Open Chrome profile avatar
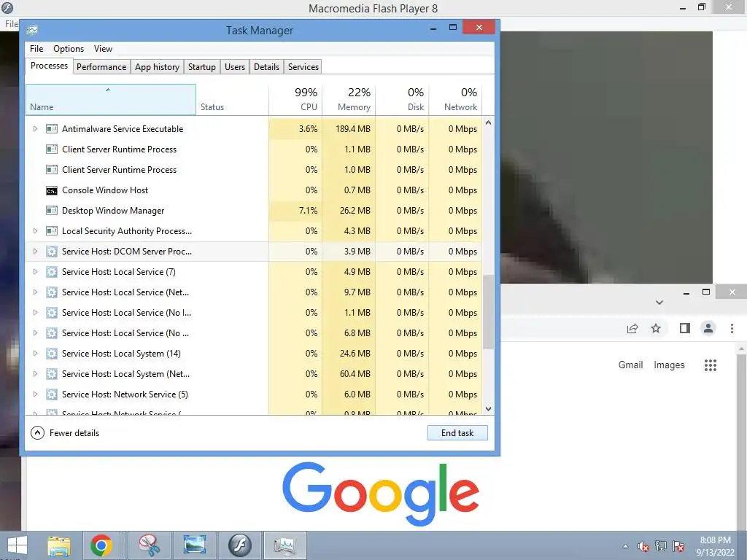Screen dimensions: 747x560 [708, 328]
